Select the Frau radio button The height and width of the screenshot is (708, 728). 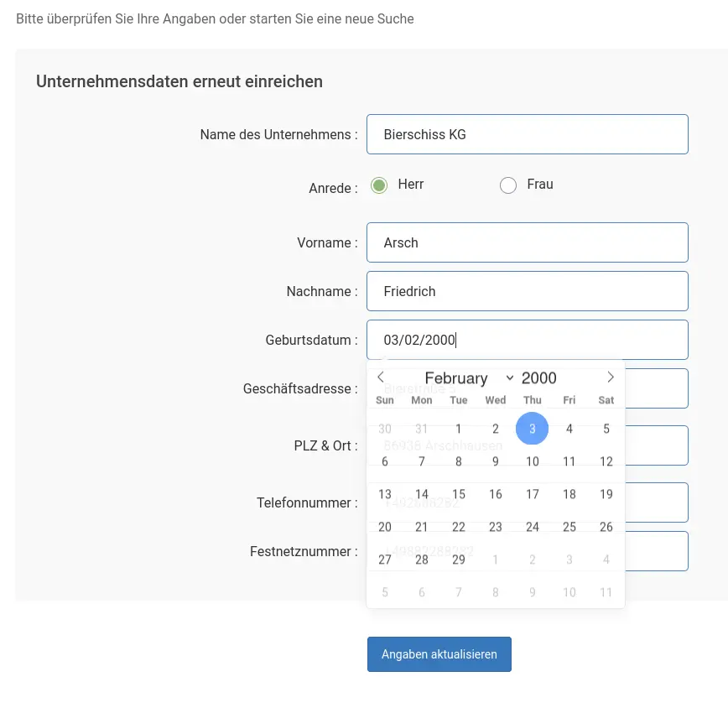click(508, 185)
